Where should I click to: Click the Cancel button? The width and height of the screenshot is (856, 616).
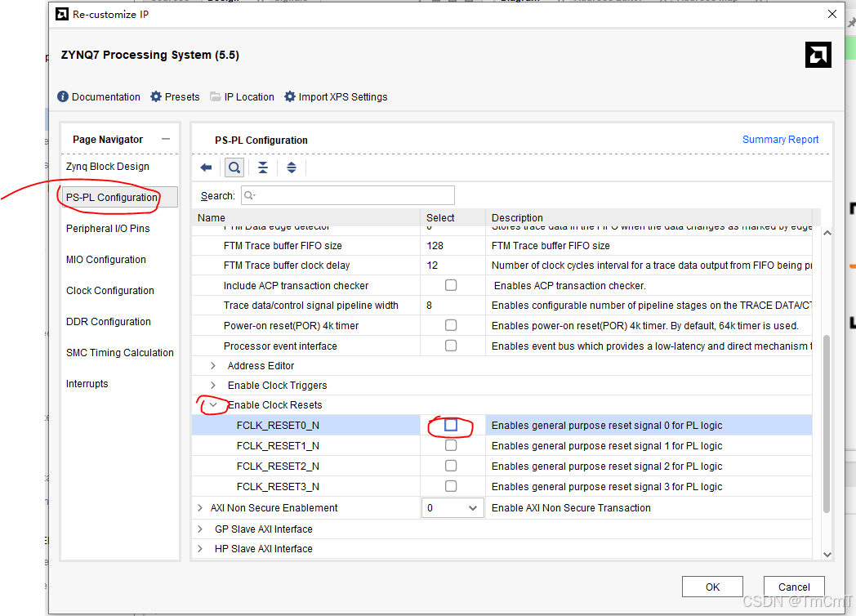click(x=794, y=587)
